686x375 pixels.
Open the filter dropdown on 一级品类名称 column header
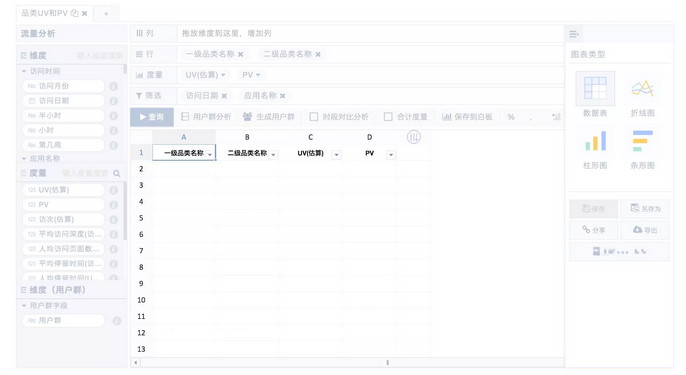tap(210, 154)
